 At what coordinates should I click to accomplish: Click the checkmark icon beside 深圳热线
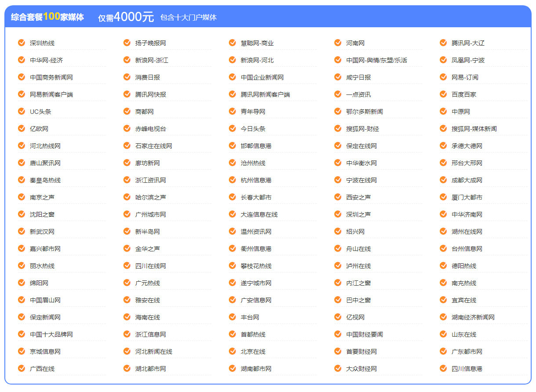tap(21, 43)
